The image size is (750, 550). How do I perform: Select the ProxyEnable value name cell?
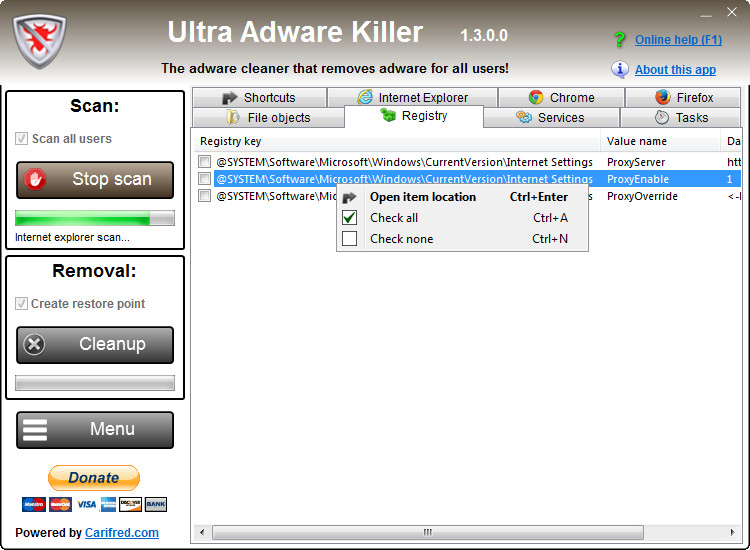638,179
